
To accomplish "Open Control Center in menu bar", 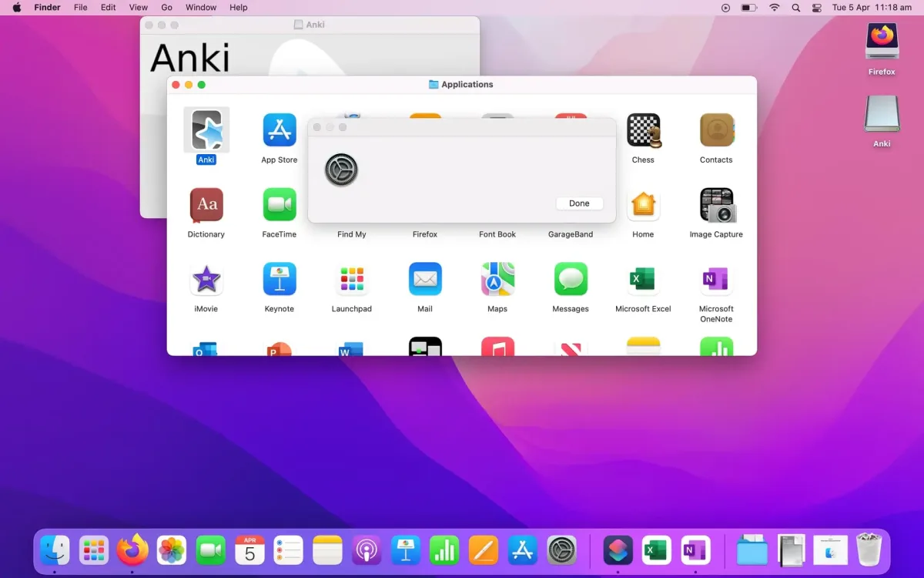I will (x=817, y=8).
